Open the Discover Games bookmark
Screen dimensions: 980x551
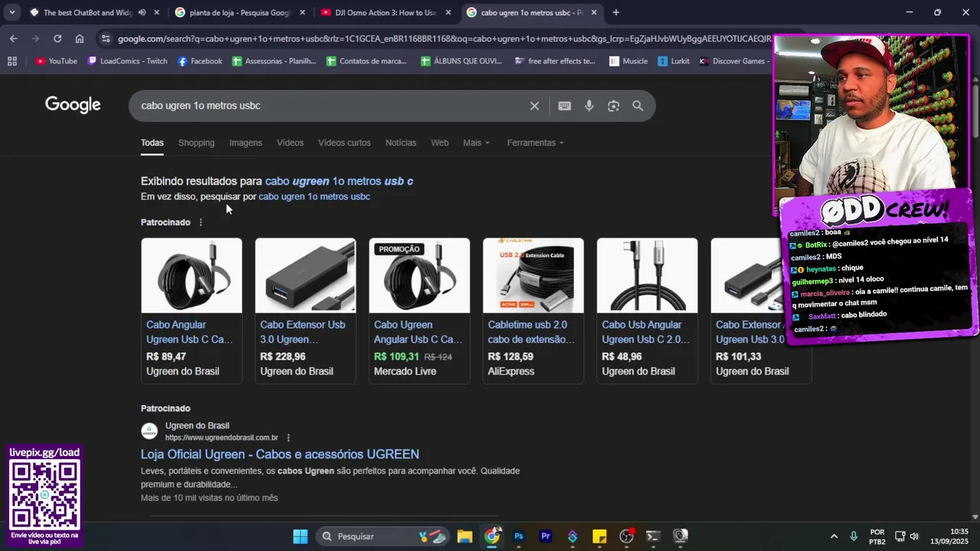[x=733, y=61]
